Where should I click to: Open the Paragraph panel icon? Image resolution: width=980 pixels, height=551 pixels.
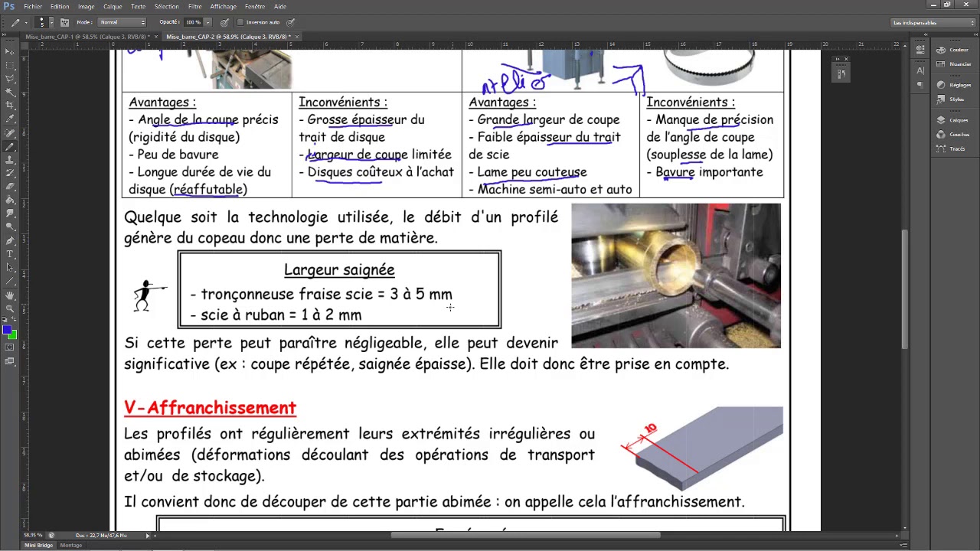[x=920, y=85]
